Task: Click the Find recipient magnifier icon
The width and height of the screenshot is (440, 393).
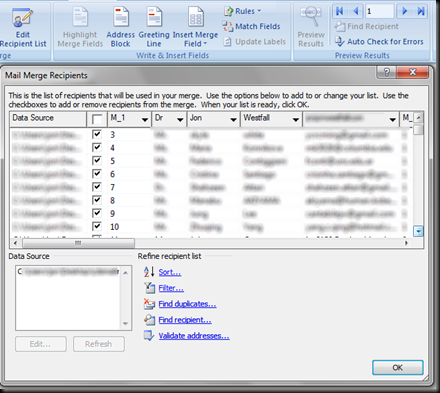Action: (x=149, y=320)
